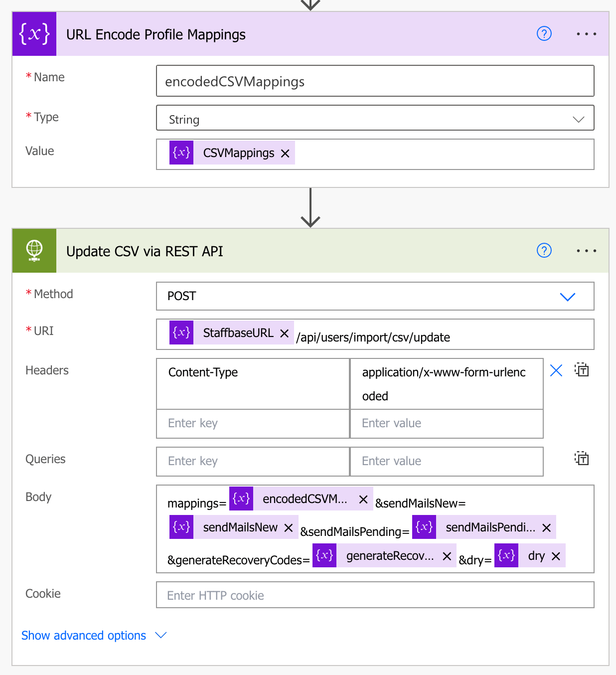Image resolution: width=616 pixels, height=675 pixels.
Task: Remove CSVMappings token from Value
Action: (285, 154)
